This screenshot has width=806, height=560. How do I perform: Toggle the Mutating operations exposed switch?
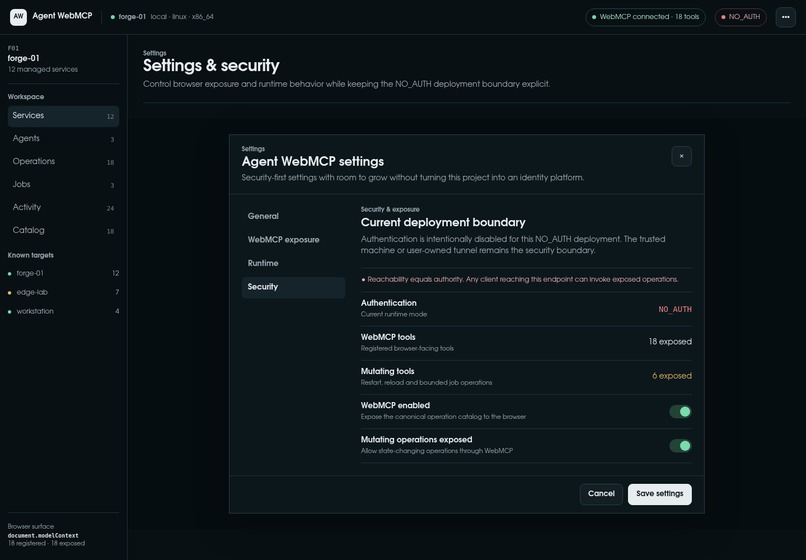(x=680, y=446)
